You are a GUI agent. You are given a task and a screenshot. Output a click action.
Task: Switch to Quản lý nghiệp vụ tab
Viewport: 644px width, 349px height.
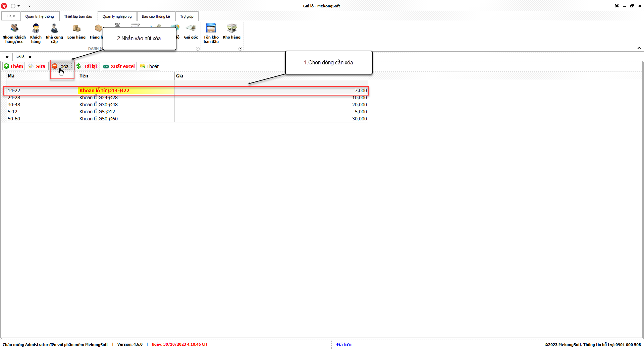pos(117,16)
